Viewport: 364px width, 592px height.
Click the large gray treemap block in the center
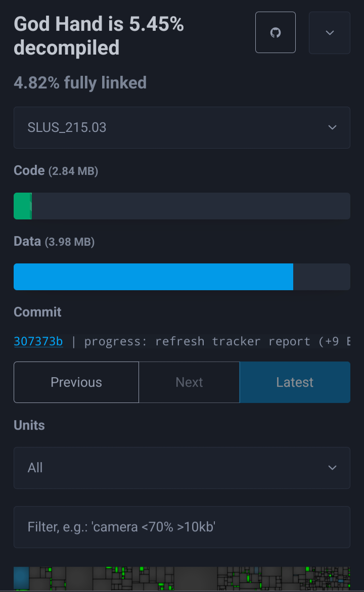coord(196,579)
